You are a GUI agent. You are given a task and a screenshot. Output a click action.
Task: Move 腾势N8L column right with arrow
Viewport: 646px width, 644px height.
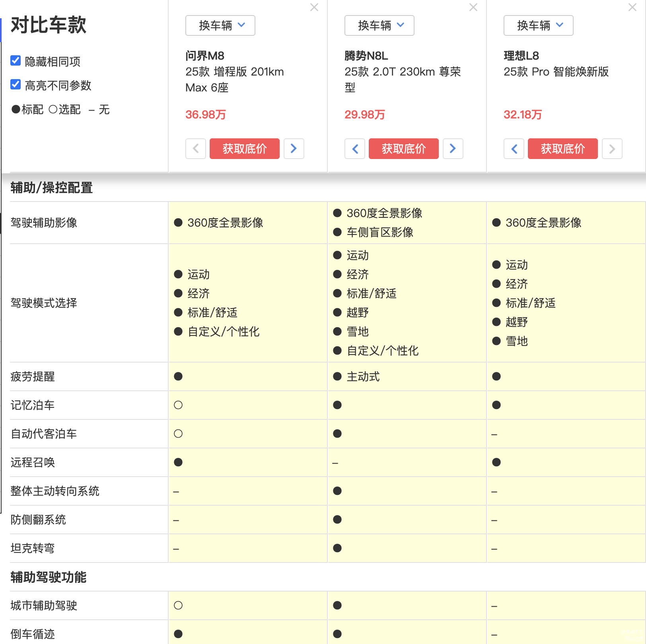tap(453, 149)
